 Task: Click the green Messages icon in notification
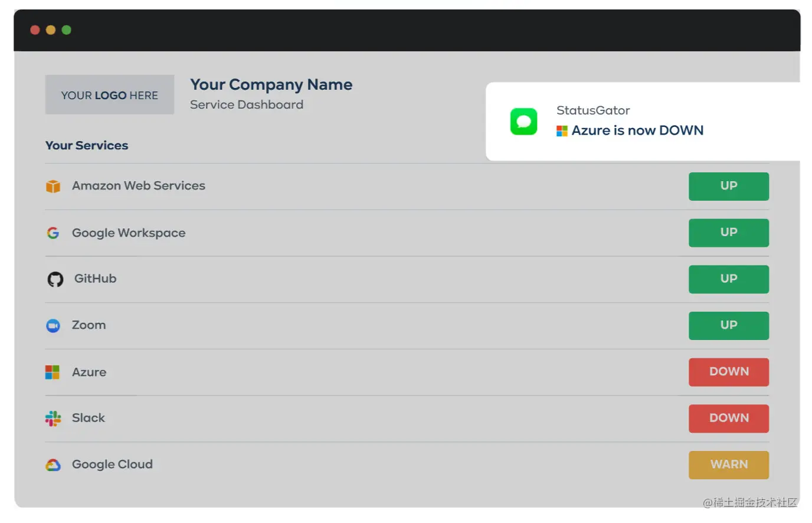[523, 122]
